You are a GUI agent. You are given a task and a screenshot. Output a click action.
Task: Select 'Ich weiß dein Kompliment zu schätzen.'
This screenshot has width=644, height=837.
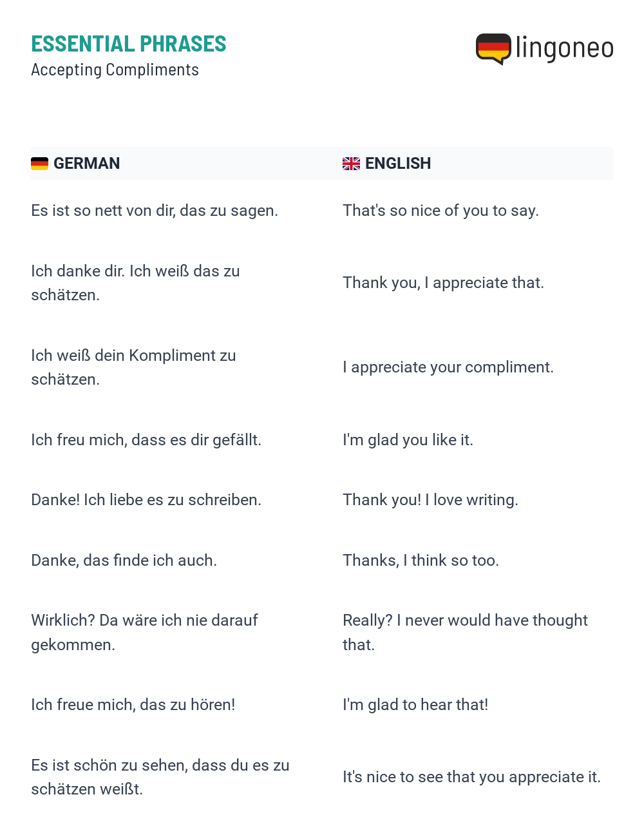[x=133, y=367]
